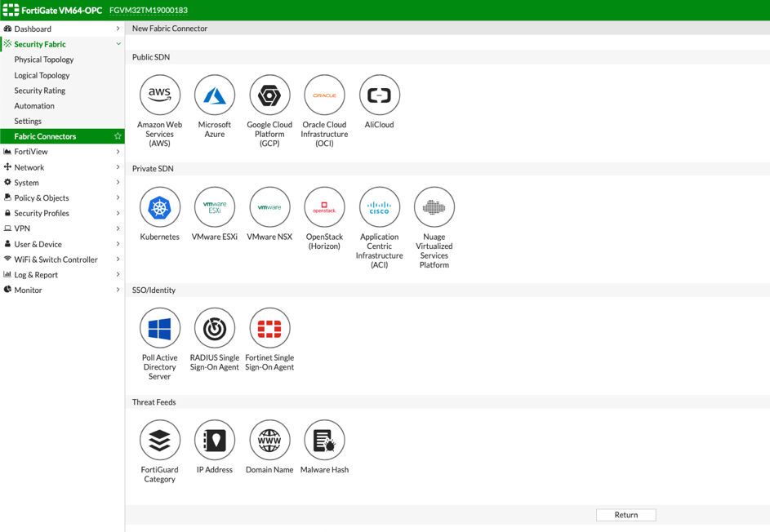This screenshot has width=770, height=532.
Task: Toggle the favorite star on Fabric Connectors
Action: (116, 137)
